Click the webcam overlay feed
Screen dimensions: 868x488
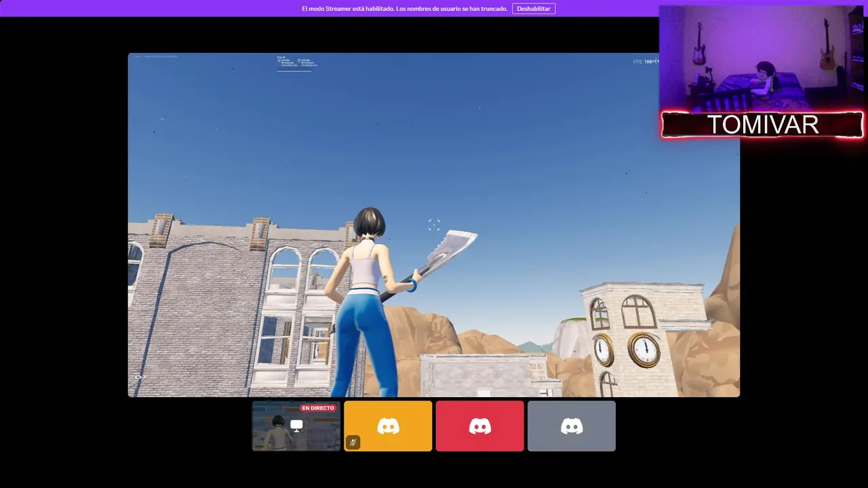click(x=762, y=60)
